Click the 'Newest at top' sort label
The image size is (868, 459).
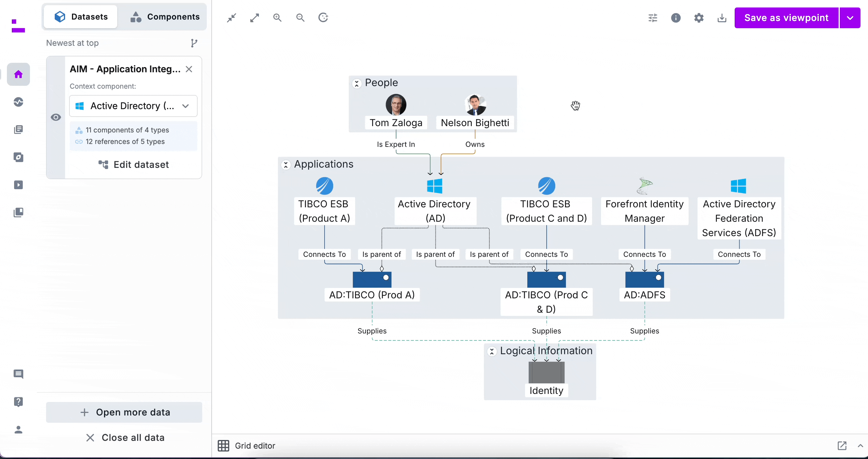click(73, 43)
